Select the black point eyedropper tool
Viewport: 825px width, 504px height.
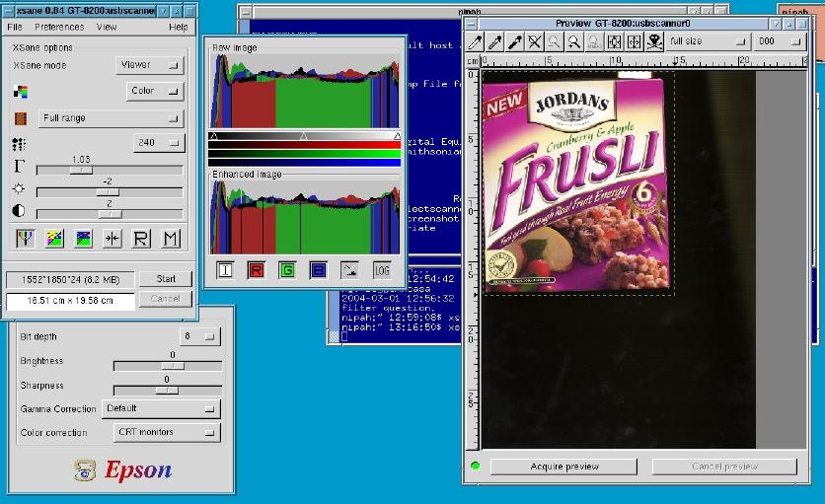tap(515, 41)
